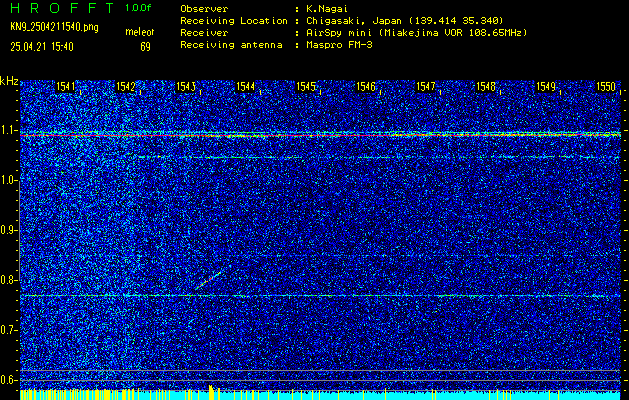Image resolution: width=629 pixels, height=400 pixels.
Task: Click the 1549 time marker
Action: tap(546, 87)
